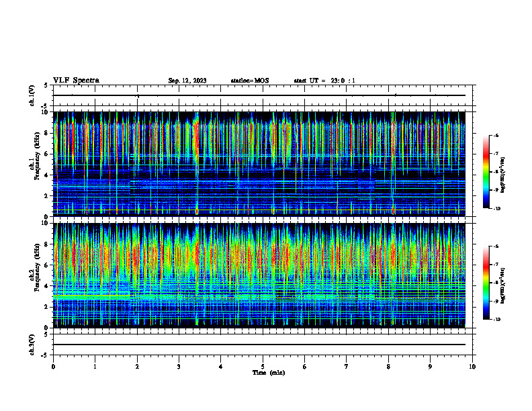532x411 pixels.
Task: Click the time axis tick label '3'
Action: (x=179, y=367)
